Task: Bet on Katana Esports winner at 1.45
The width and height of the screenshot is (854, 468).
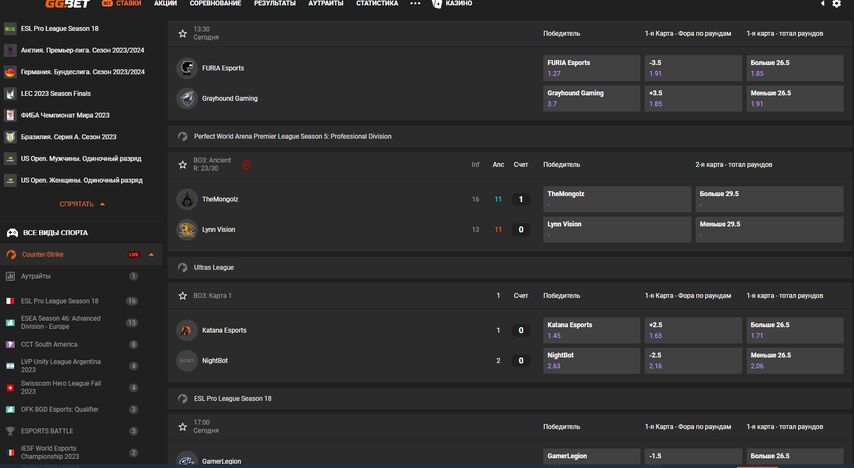Action: tap(591, 330)
